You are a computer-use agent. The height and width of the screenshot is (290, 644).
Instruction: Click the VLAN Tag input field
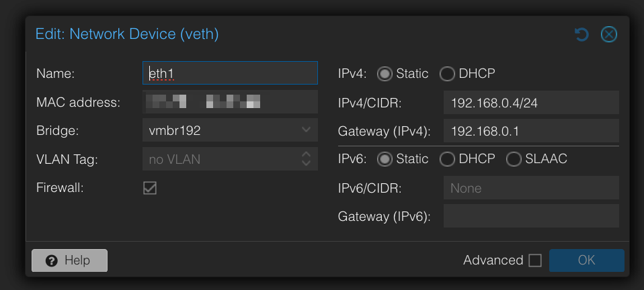[x=218, y=159]
